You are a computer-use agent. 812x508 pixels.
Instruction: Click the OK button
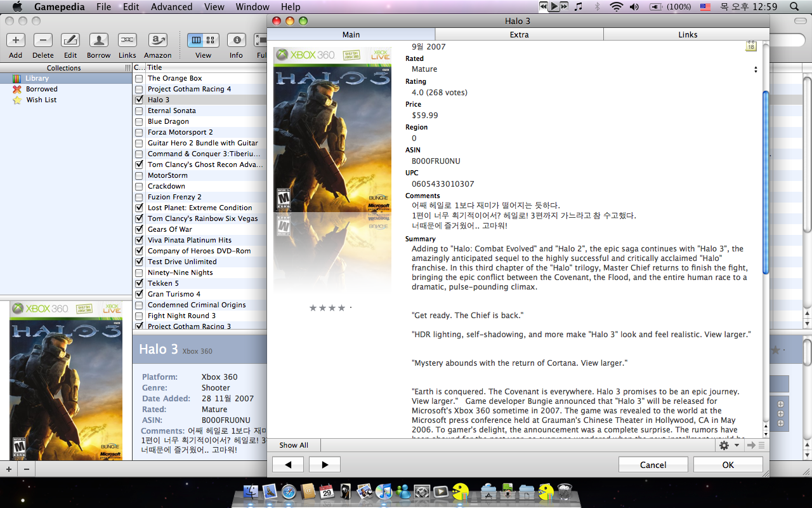[x=728, y=465]
